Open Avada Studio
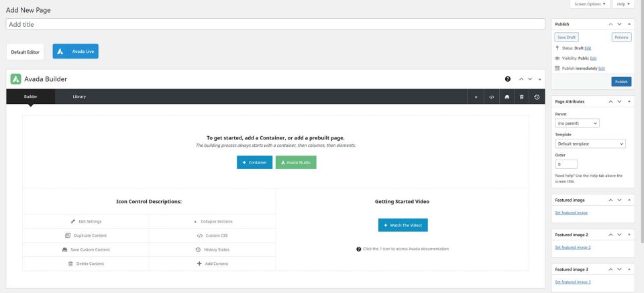 pos(296,162)
